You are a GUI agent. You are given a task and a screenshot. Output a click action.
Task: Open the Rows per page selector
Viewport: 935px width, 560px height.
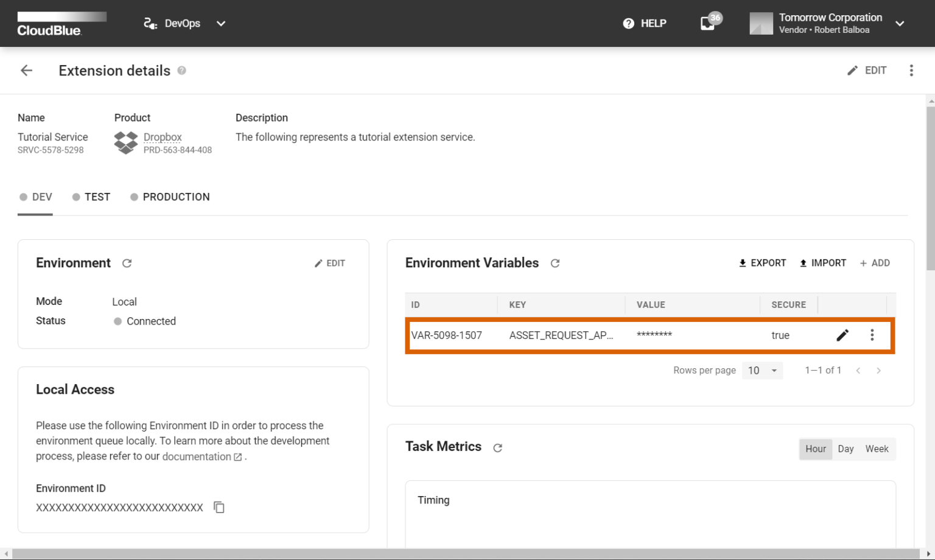(x=762, y=371)
